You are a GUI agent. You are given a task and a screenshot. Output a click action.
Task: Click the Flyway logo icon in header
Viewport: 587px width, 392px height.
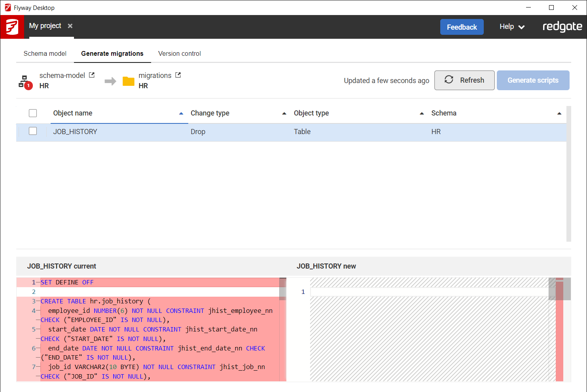coord(12,27)
